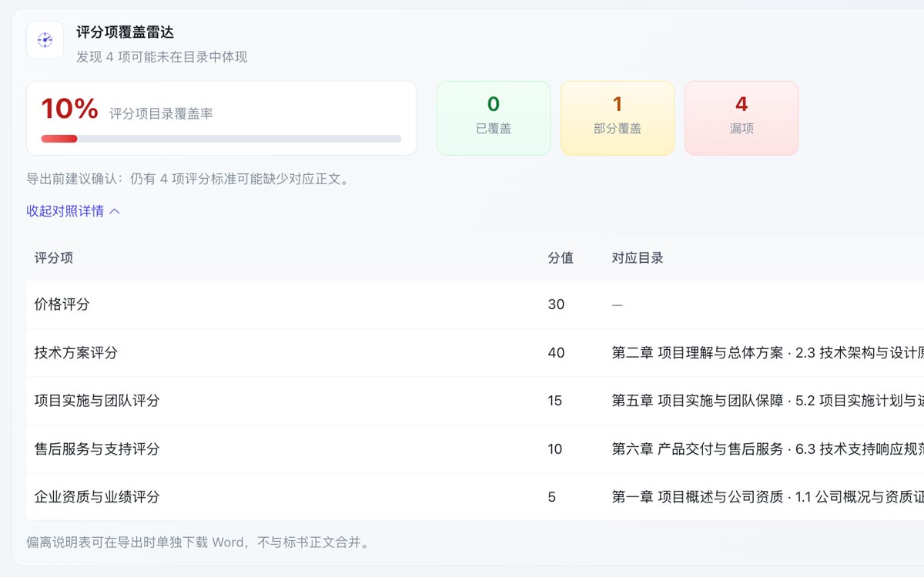The width and height of the screenshot is (924, 578).
Task: Click score value 15 for 项目实施与团队评分
Action: 555,401
